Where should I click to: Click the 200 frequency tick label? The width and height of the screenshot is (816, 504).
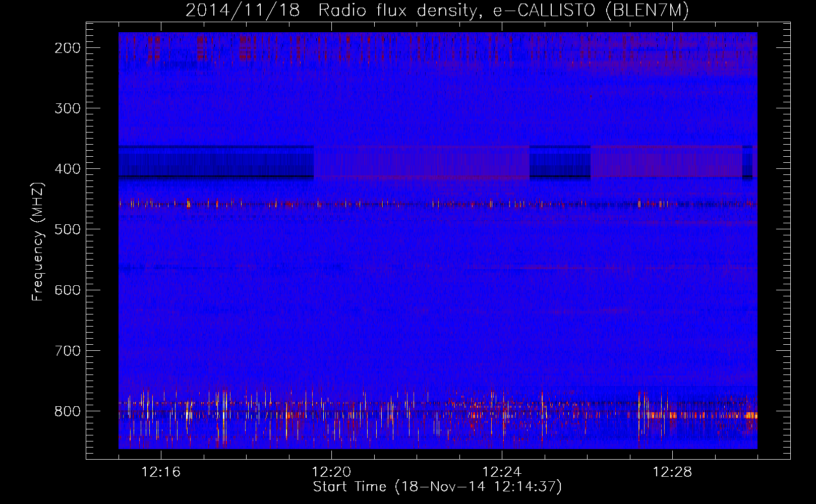coord(67,48)
